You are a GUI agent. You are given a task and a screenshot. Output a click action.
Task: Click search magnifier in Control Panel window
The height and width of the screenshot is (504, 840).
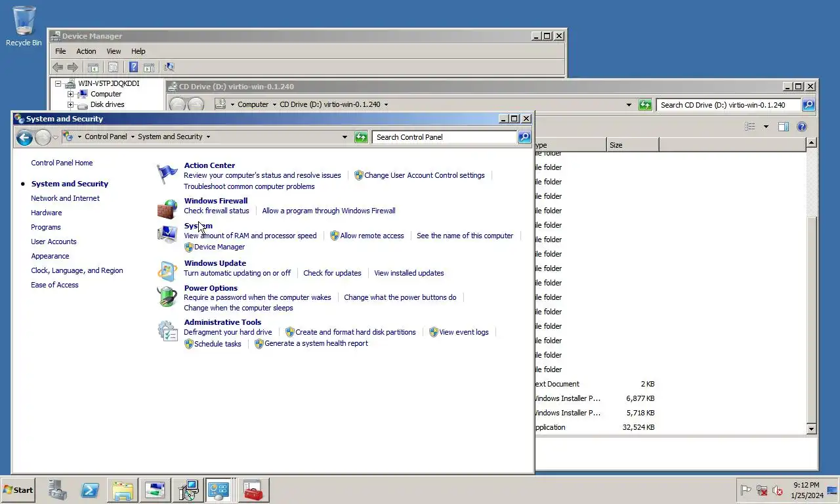[x=524, y=137]
